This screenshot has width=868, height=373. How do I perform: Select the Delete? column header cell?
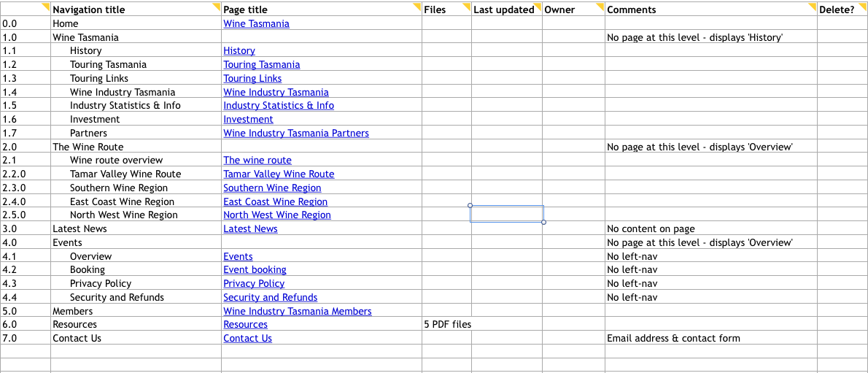point(842,9)
